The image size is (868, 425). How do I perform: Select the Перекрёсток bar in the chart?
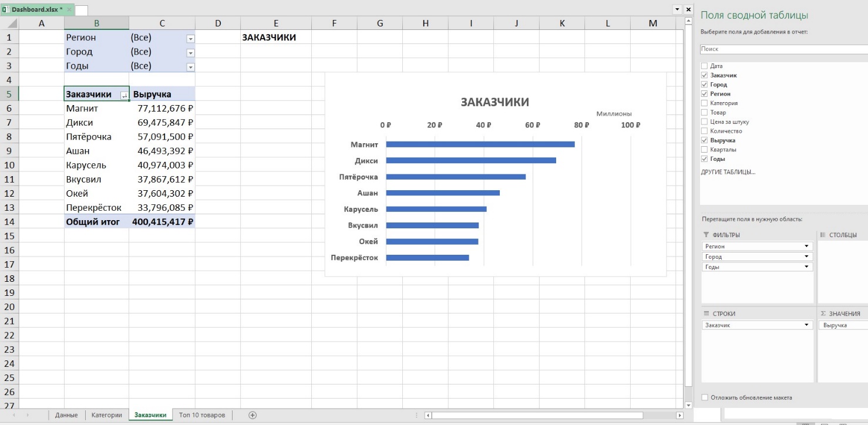tap(428, 257)
